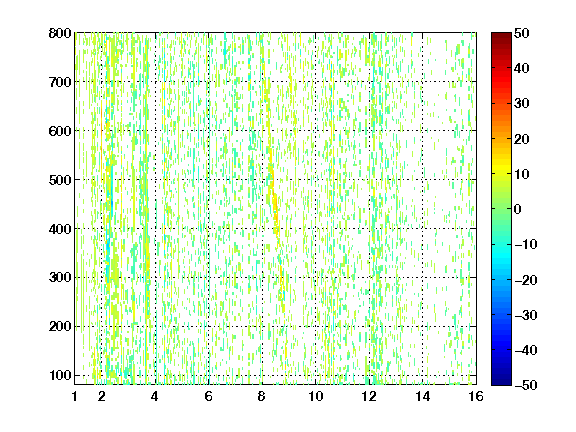The image size is (576, 432).
Task: Click the 400 y-axis tick label
Action: click(x=60, y=229)
